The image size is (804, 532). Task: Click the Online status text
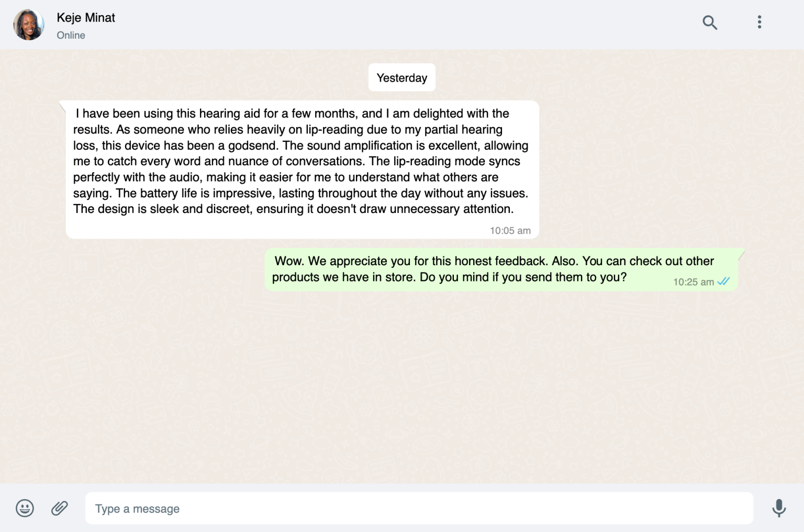[x=71, y=35]
